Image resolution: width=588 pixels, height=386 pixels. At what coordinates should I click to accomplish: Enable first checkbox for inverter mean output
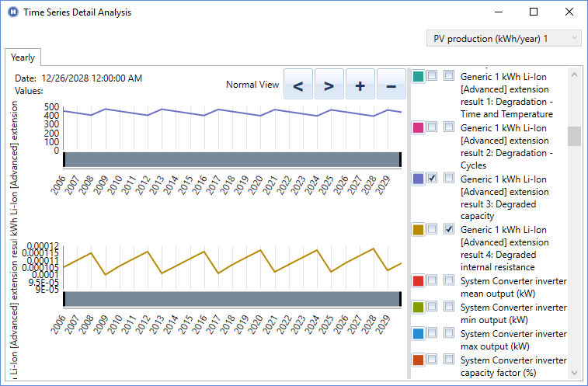pyautogui.click(x=432, y=280)
